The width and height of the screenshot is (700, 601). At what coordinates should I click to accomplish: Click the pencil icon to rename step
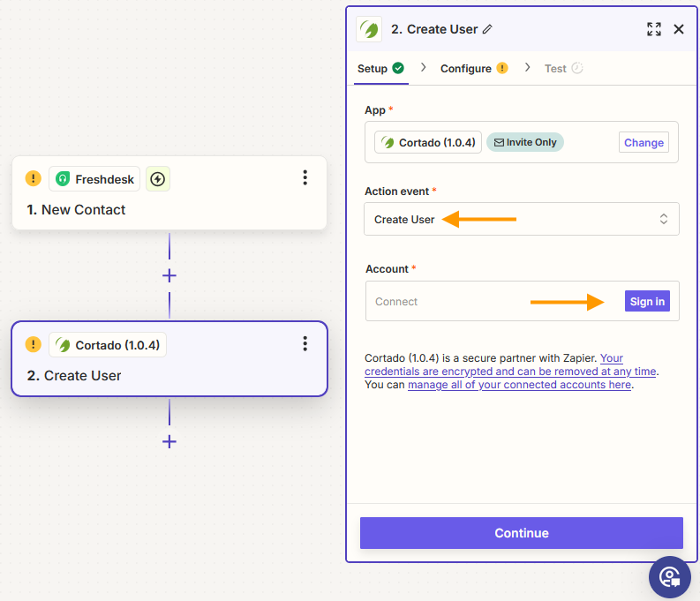(487, 29)
